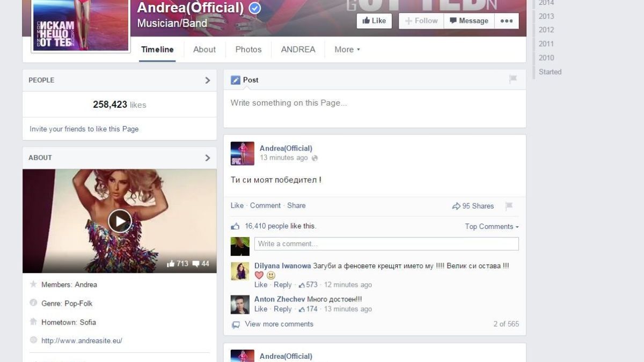The image size is (644, 362).
Task: Click the pencil Post icon
Action: (235, 80)
